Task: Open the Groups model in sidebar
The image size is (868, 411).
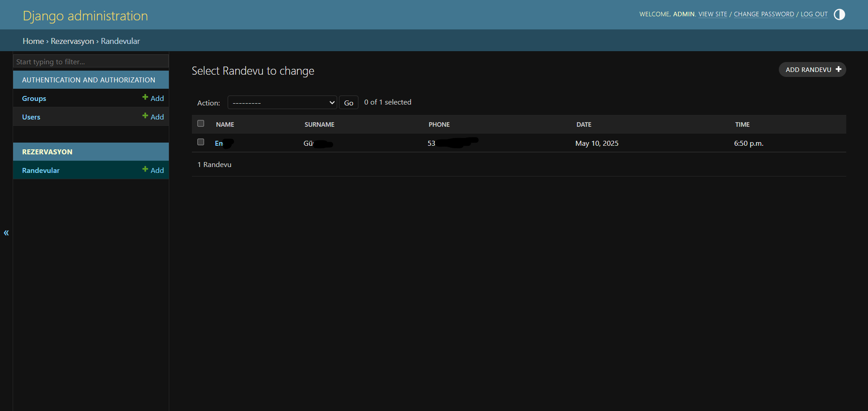Action: 34,98
